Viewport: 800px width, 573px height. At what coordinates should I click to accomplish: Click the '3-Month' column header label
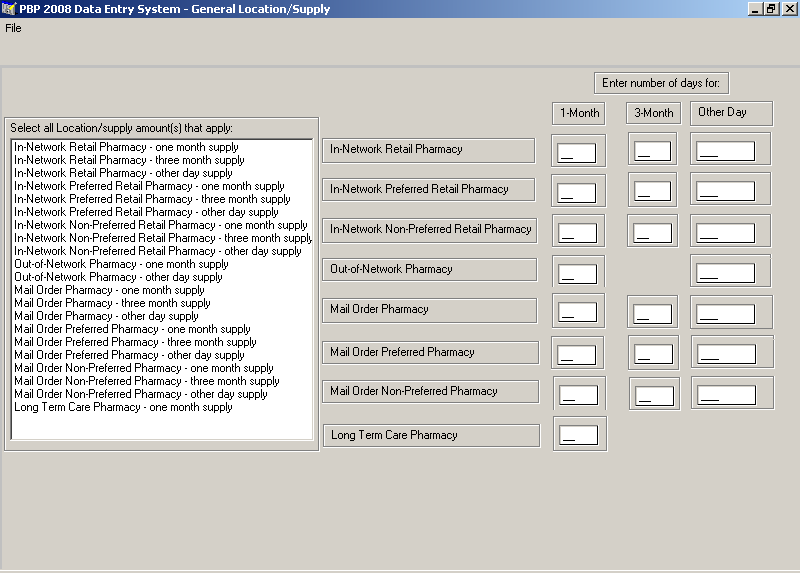tap(653, 113)
